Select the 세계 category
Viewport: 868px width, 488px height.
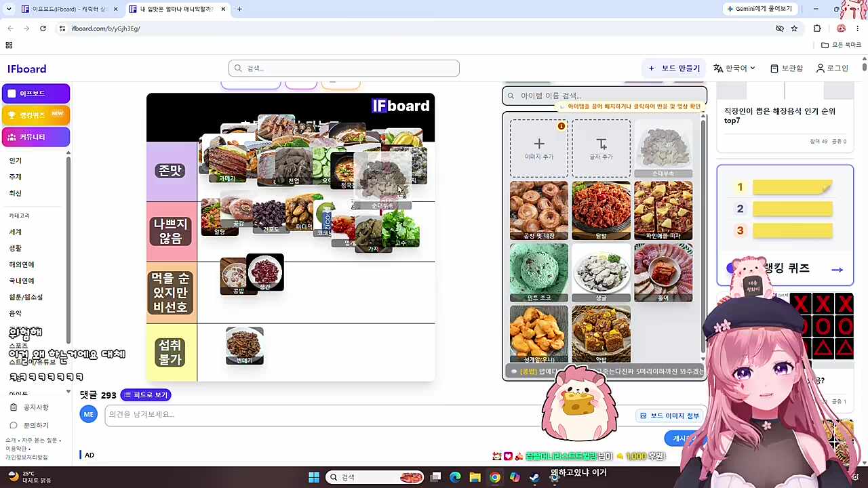coord(16,232)
